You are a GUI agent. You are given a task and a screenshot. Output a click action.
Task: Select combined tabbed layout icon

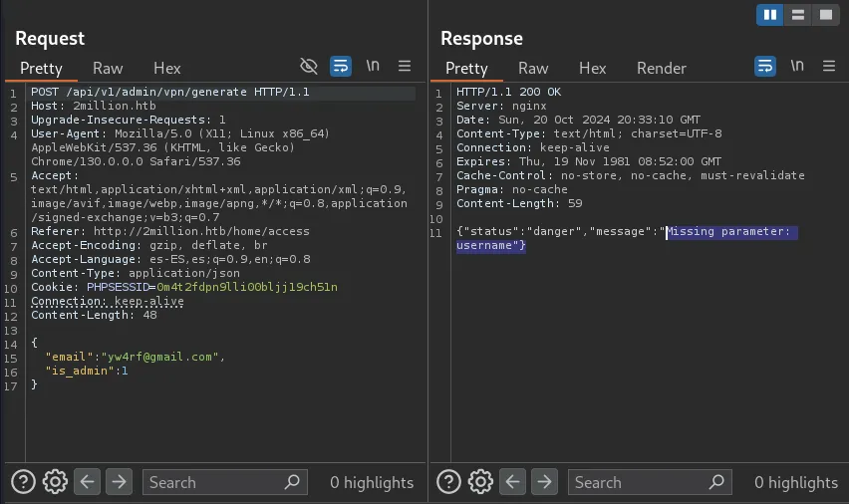coord(825,14)
